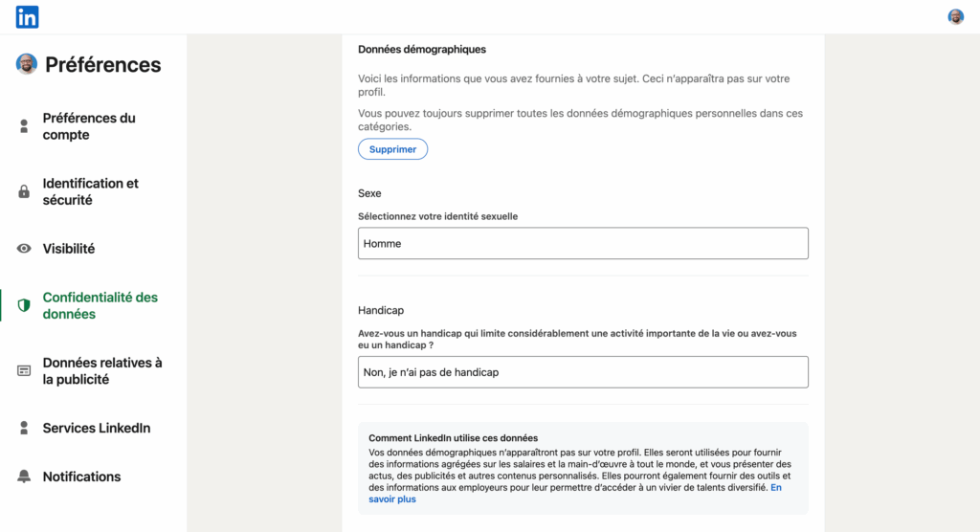980x532 pixels.
Task: Click the person icon for Préférences du compte
Action: [24, 126]
